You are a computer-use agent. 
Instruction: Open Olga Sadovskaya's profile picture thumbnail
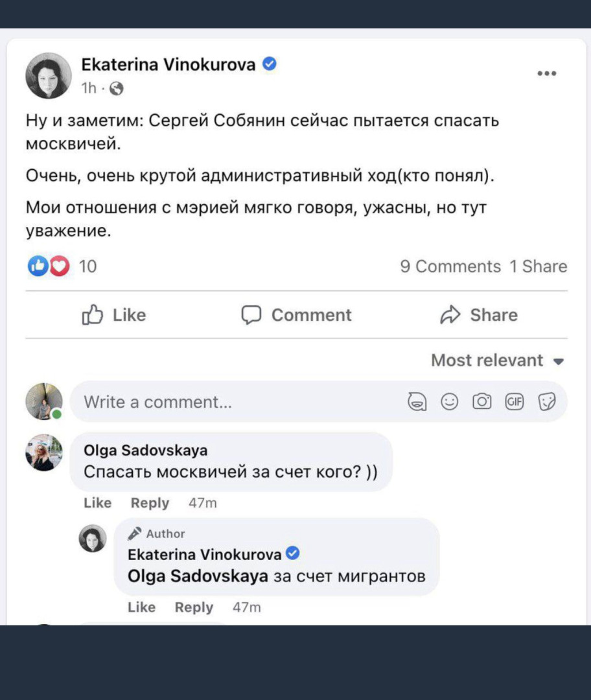pos(44,452)
